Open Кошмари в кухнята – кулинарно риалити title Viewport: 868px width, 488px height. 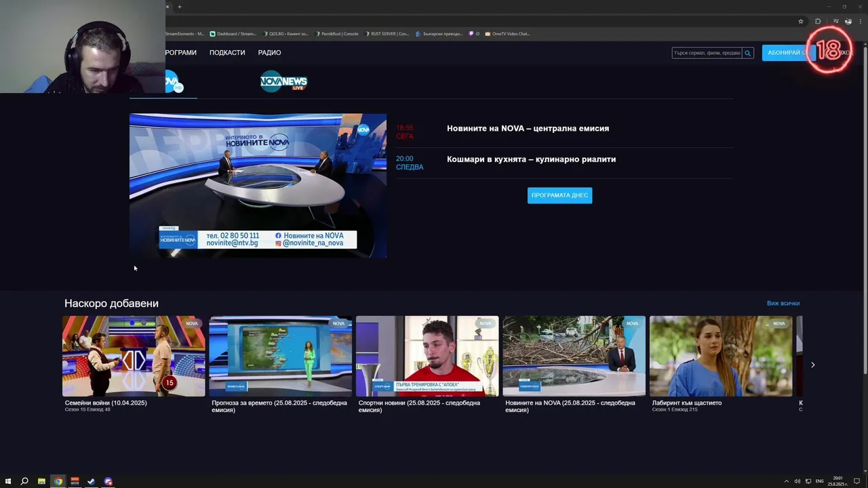[531, 159]
